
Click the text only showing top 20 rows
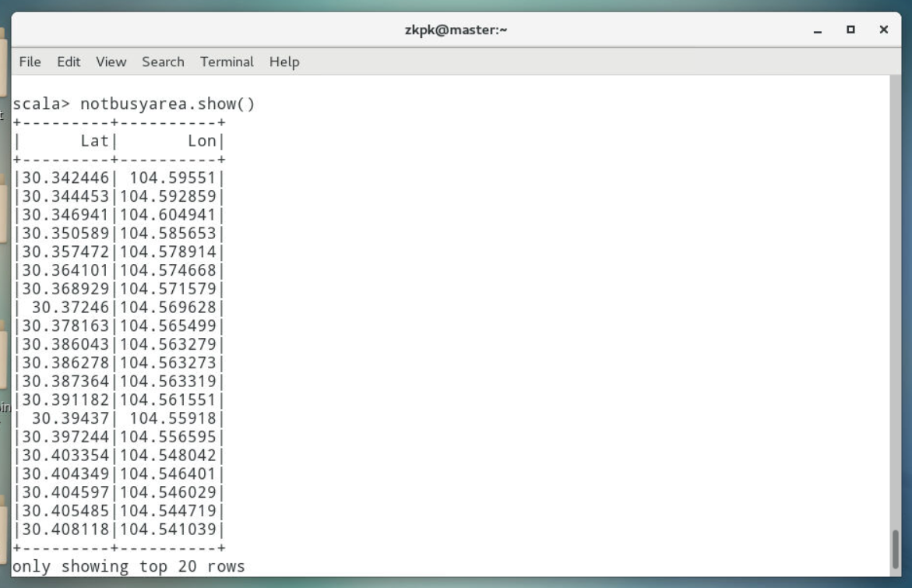coord(129,566)
